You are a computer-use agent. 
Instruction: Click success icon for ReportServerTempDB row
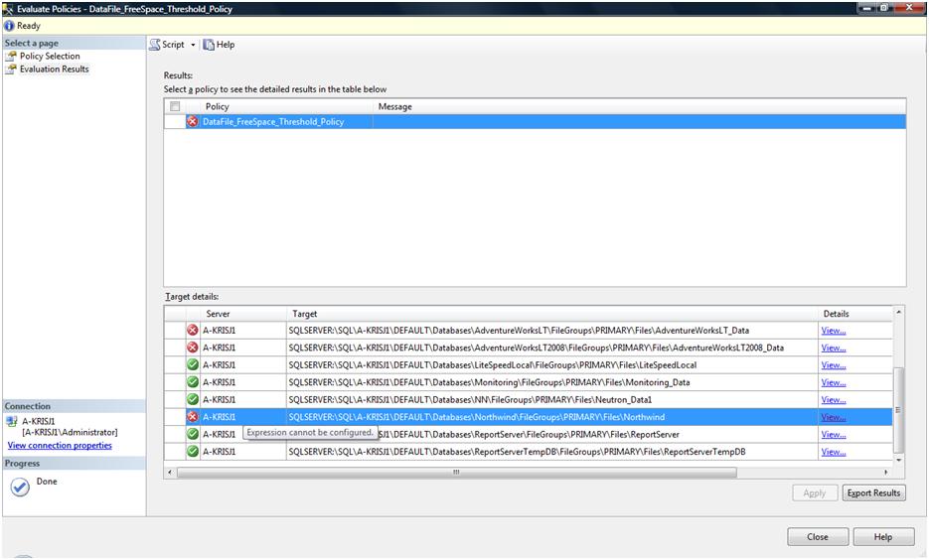point(193,451)
